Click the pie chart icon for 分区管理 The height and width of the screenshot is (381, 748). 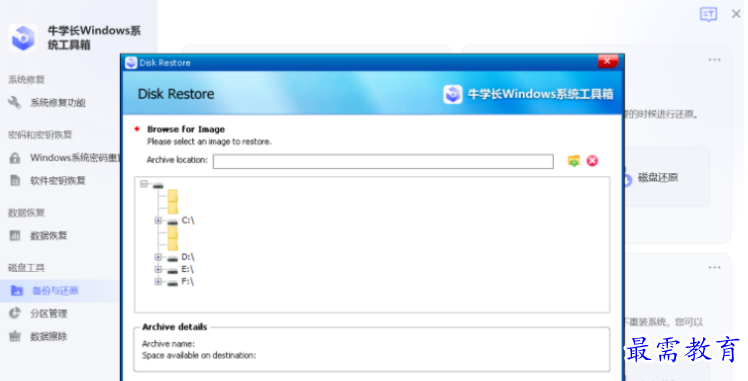15,313
